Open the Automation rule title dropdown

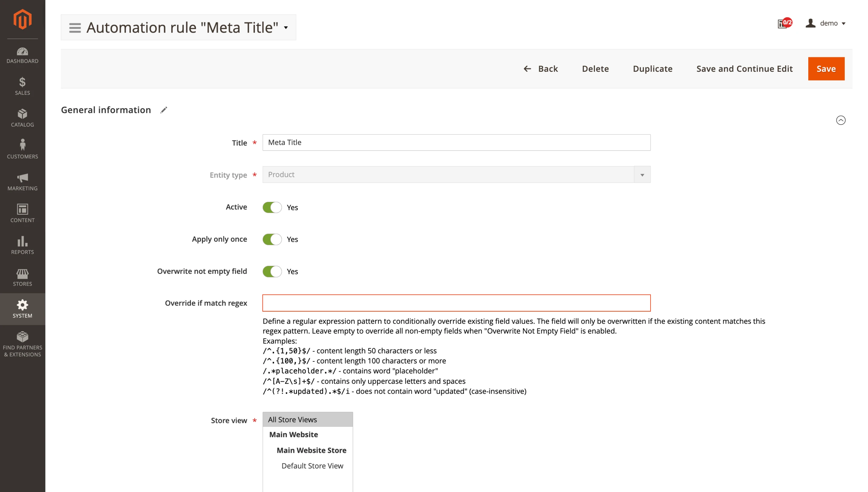point(285,28)
